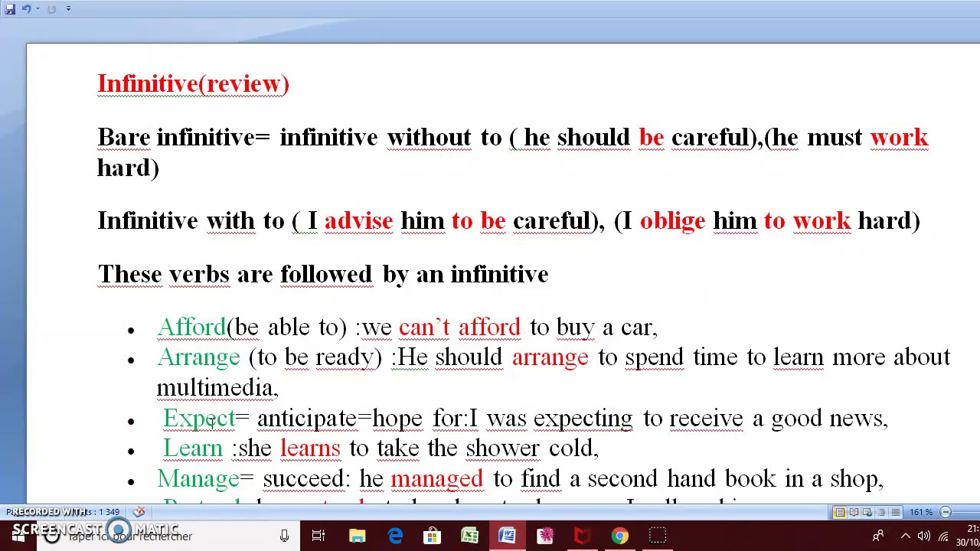Open Microsoft Store from the taskbar
The width and height of the screenshot is (980, 551).
pyautogui.click(x=433, y=536)
